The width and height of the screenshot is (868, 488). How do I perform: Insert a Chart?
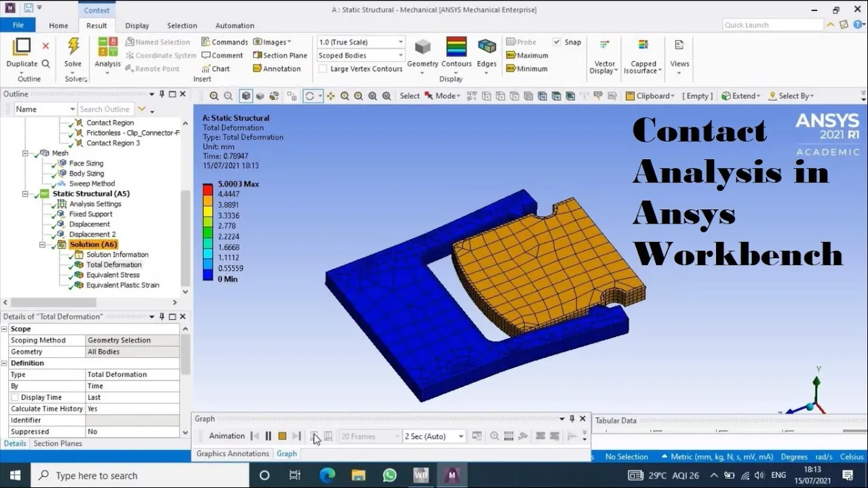click(x=216, y=68)
